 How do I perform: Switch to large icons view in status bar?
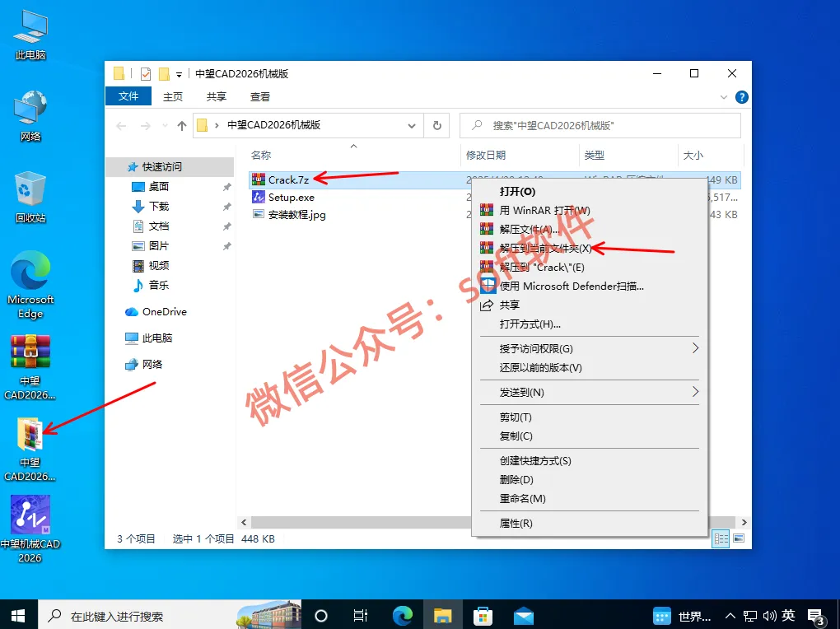click(739, 538)
